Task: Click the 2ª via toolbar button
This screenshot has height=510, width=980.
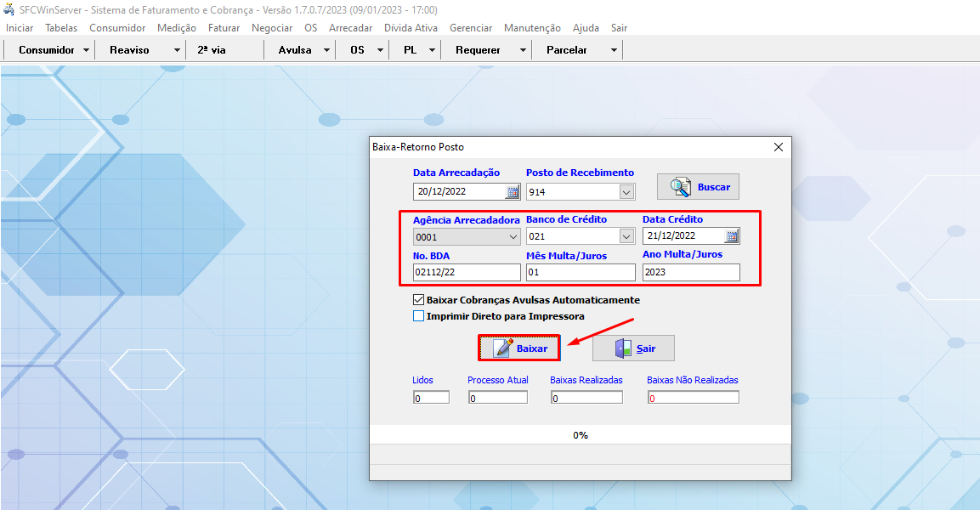Action: tap(212, 50)
